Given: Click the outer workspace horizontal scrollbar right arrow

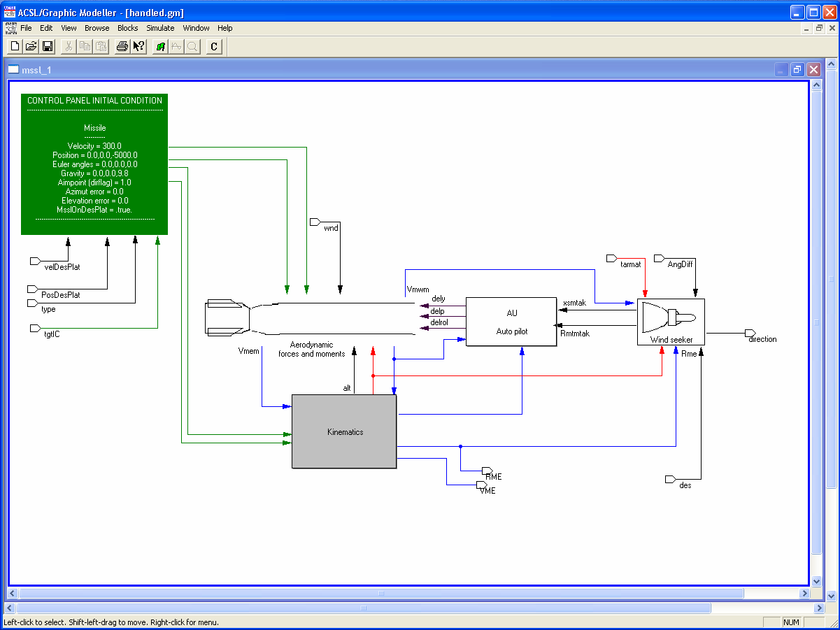Looking at the screenshot, I should 820,608.
